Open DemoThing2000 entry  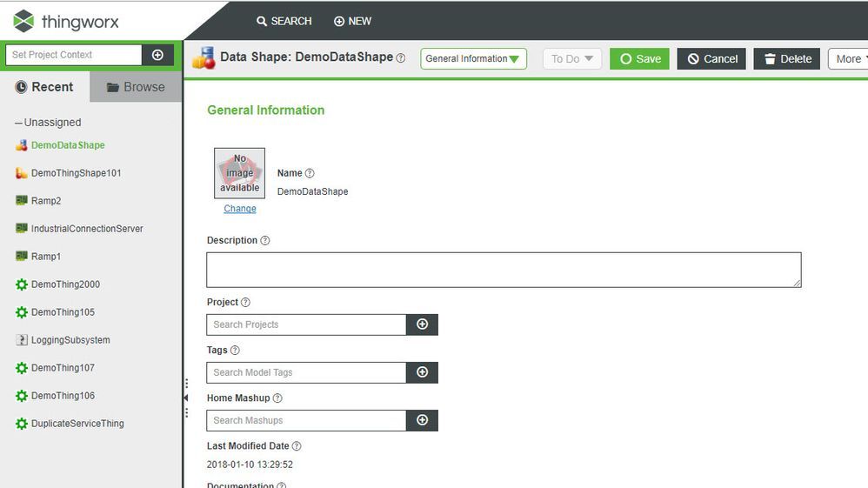pos(65,284)
